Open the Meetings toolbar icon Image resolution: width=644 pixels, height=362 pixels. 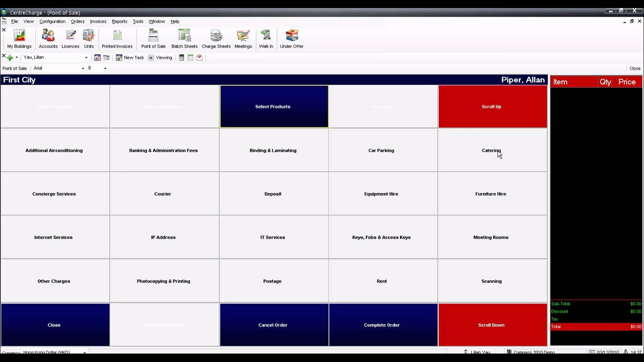click(243, 39)
